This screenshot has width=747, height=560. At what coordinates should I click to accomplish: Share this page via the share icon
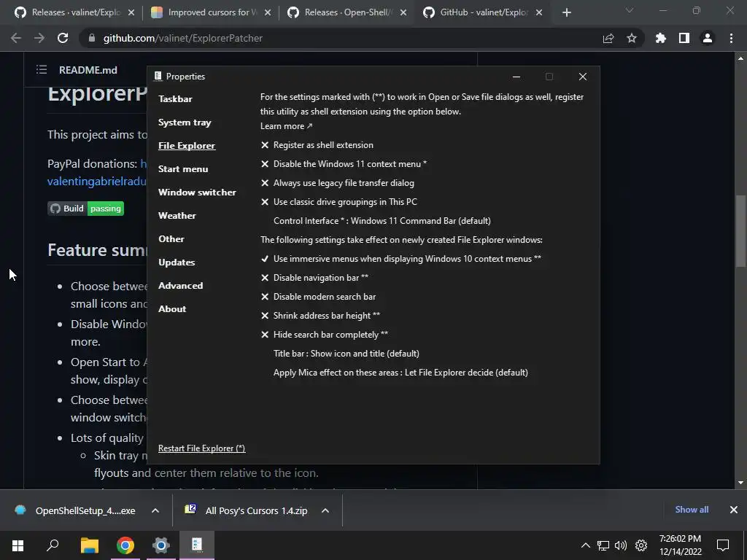pos(608,39)
